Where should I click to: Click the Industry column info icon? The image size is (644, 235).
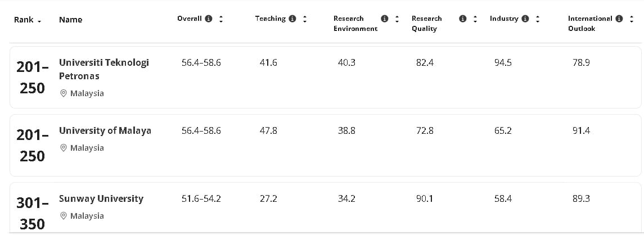(x=525, y=19)
